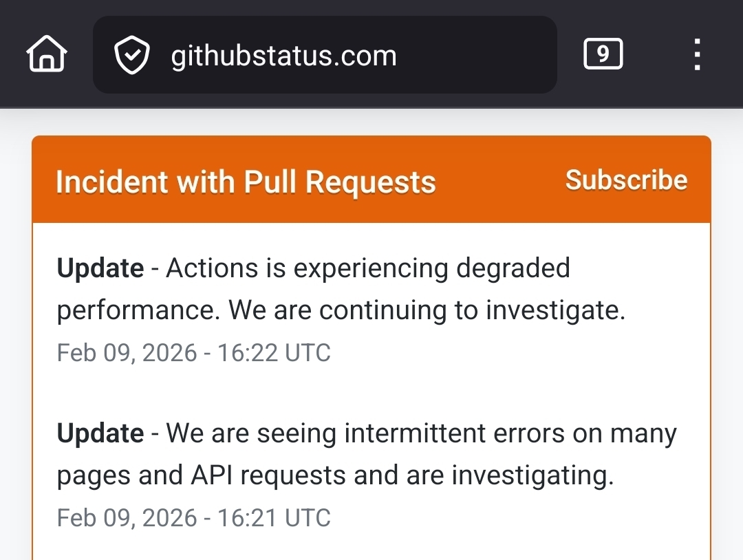Click the second bold Update label
Image resolution: width=743 pixels, height=560 pixels.
(100, 433)
